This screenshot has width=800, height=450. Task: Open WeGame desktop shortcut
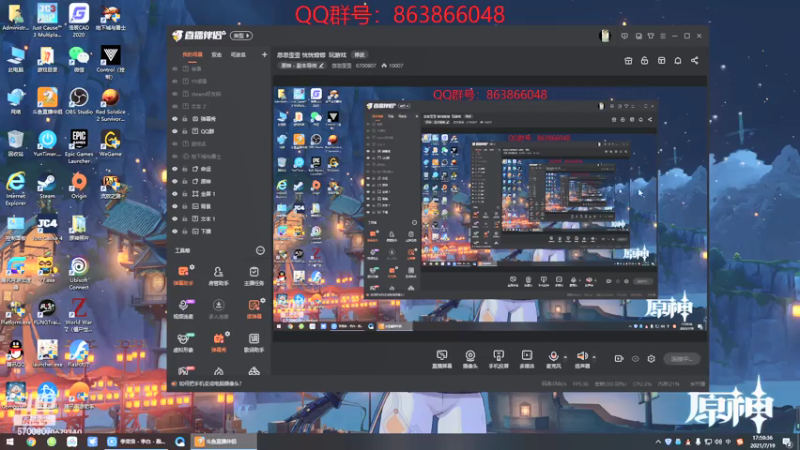(x=110, y=143)
